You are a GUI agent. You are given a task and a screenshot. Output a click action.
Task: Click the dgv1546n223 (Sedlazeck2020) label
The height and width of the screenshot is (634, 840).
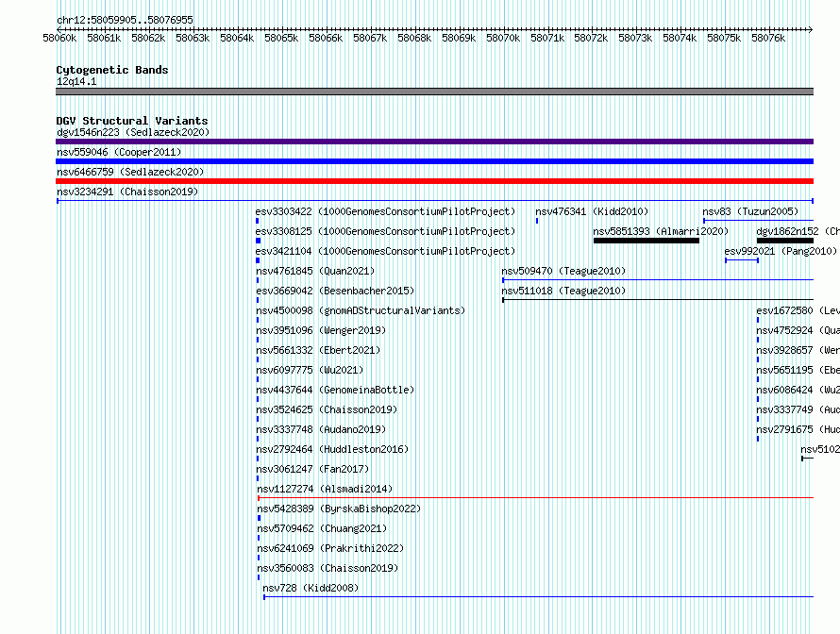133,132
